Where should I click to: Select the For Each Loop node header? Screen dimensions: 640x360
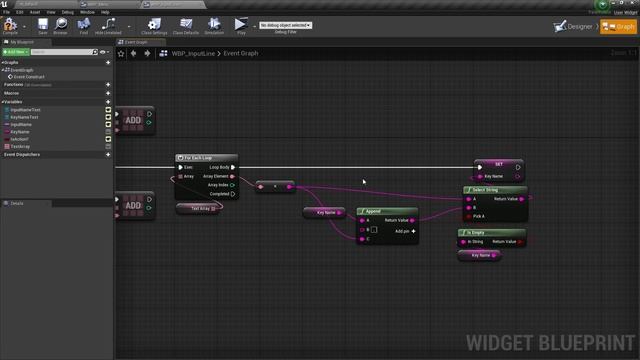207,158
